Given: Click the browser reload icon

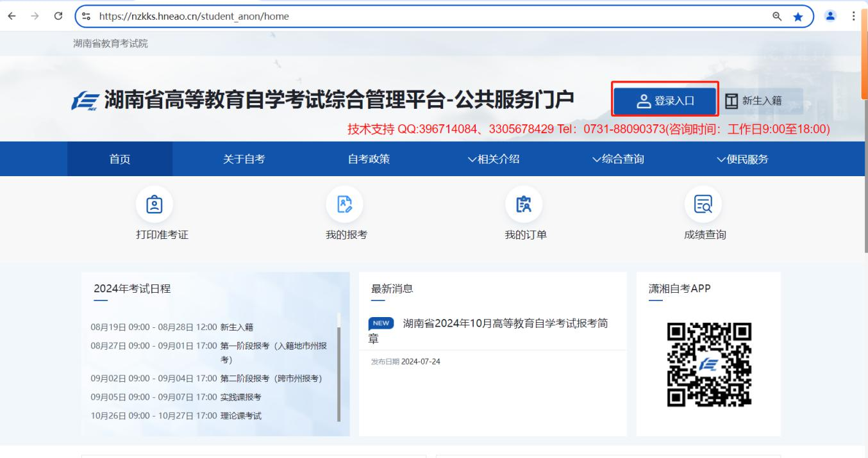Looking at the screenshot, I should (58, 16).
